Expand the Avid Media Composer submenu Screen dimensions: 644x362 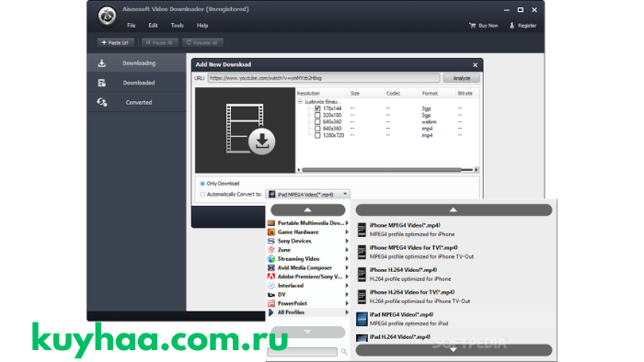coord(347,267)
